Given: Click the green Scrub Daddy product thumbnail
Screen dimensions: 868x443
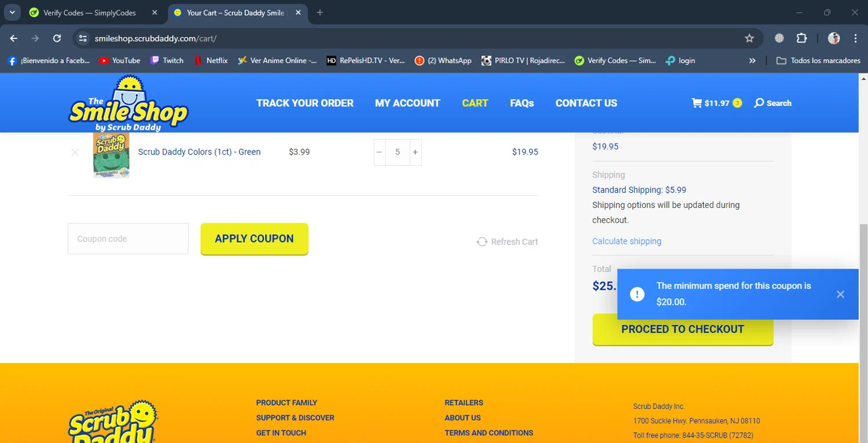Looking at the screenshot, I should pos(111,155).
